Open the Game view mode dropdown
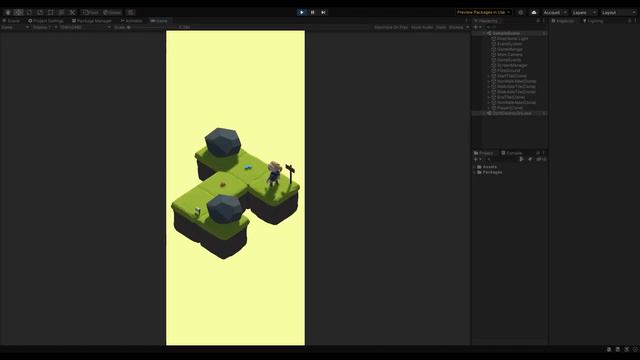 point(15,27)
